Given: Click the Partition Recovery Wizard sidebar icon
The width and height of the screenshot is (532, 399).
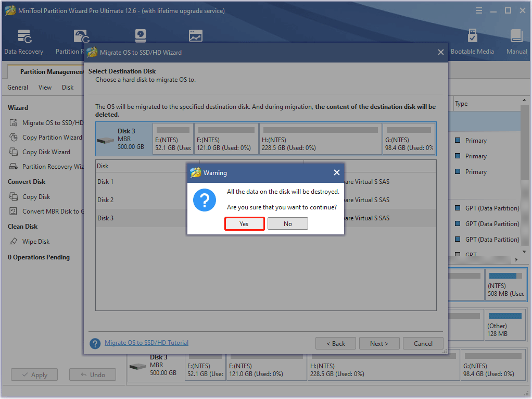Looking at the screenshot, I should (x=13, y=166).
